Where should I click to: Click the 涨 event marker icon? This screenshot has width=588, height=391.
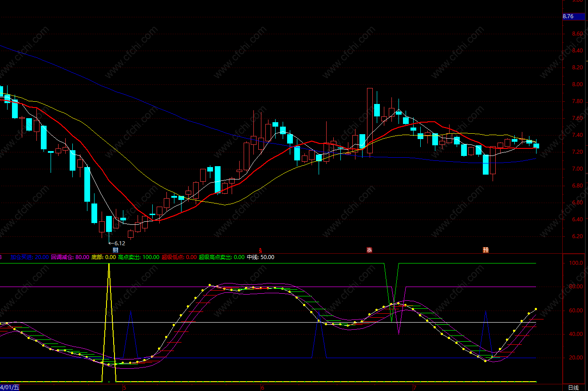click(x=369, y=250)
